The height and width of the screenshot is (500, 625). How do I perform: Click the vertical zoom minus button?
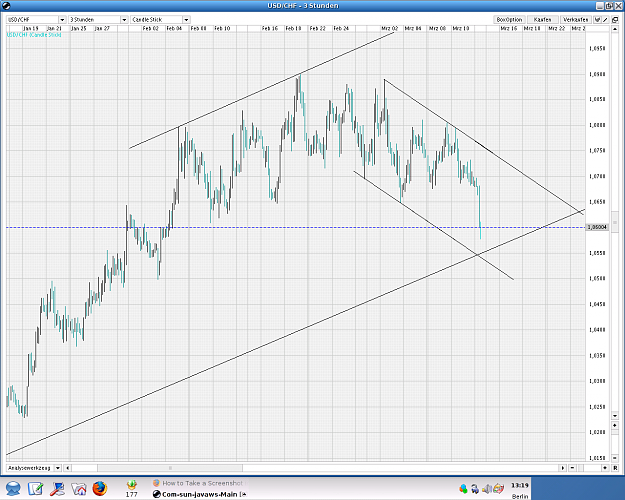coord(615,458)
